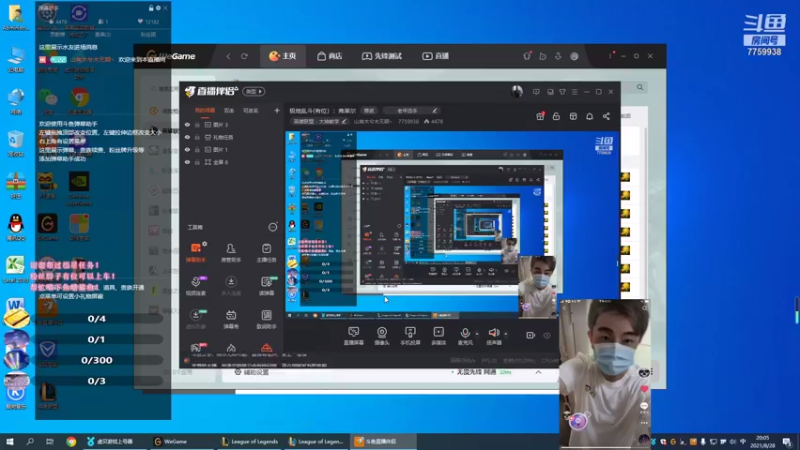Open the toolbox more-options circle icon
Screen dimensions: 800x450
point(273,227)
